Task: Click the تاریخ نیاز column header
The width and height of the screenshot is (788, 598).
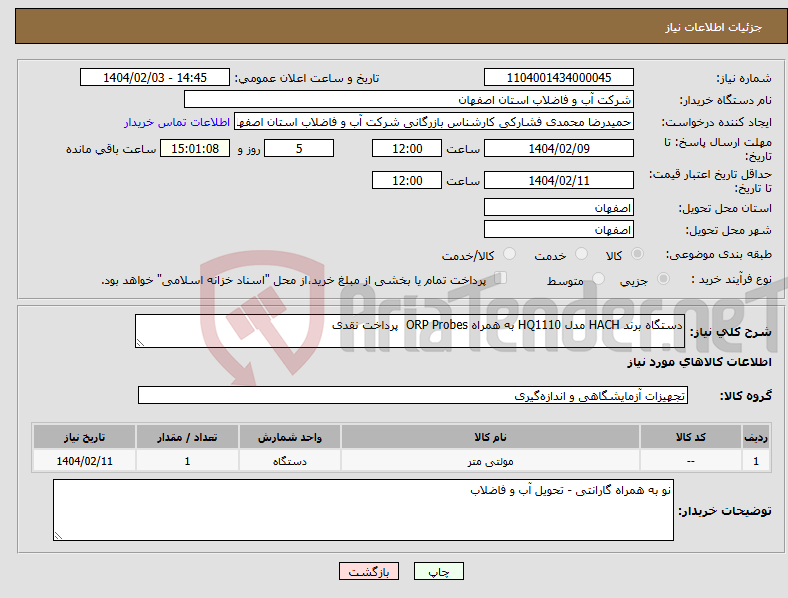Action: pos(84,437)
